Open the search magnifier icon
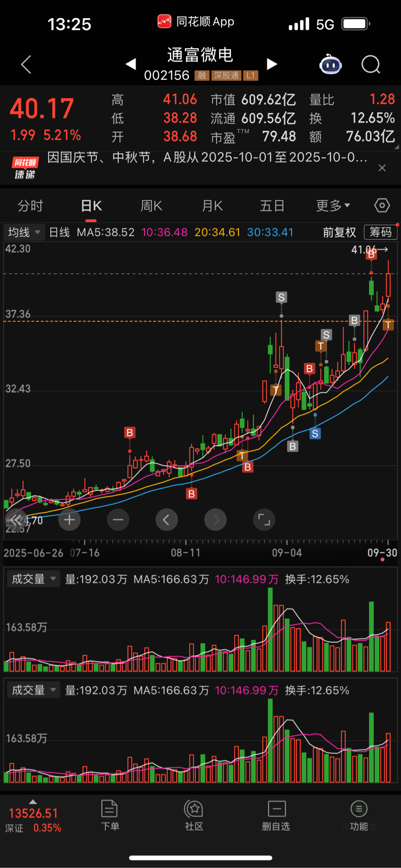 371,65
